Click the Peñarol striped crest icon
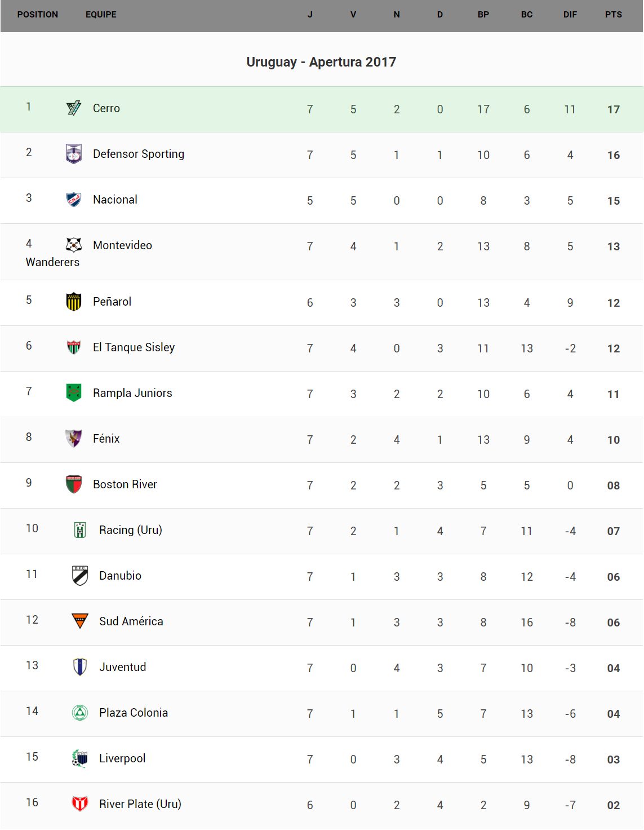Image resolution: width=644 pixels, height=830 pixels. (x=74, y=302)
